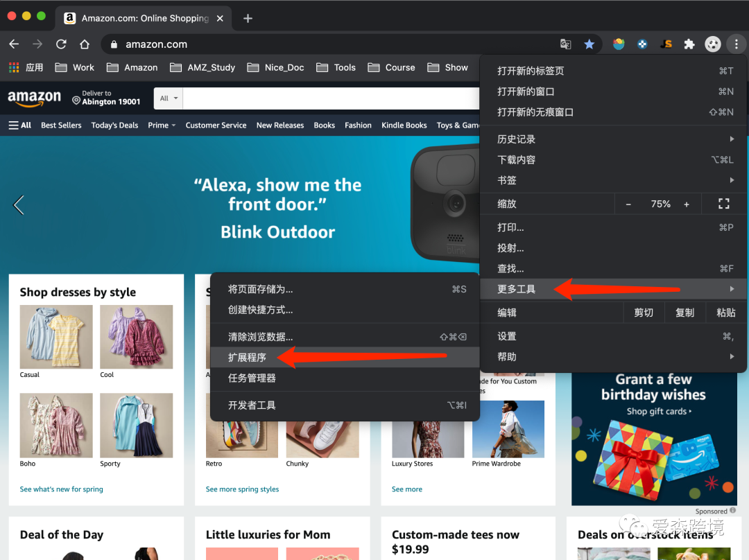
Task: Open the search category All dropdown
Action: coord(168,98)
